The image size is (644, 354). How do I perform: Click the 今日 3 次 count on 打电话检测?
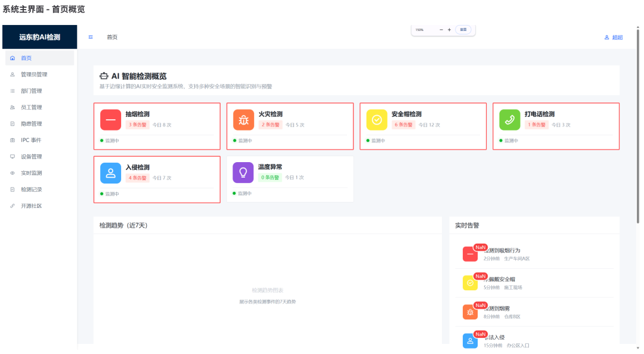pos(561,125)
